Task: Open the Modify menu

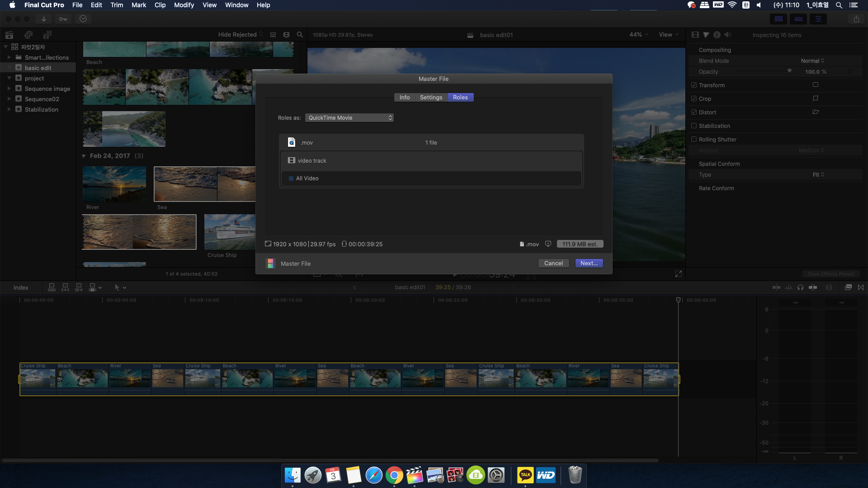Action: pos(184,5)
